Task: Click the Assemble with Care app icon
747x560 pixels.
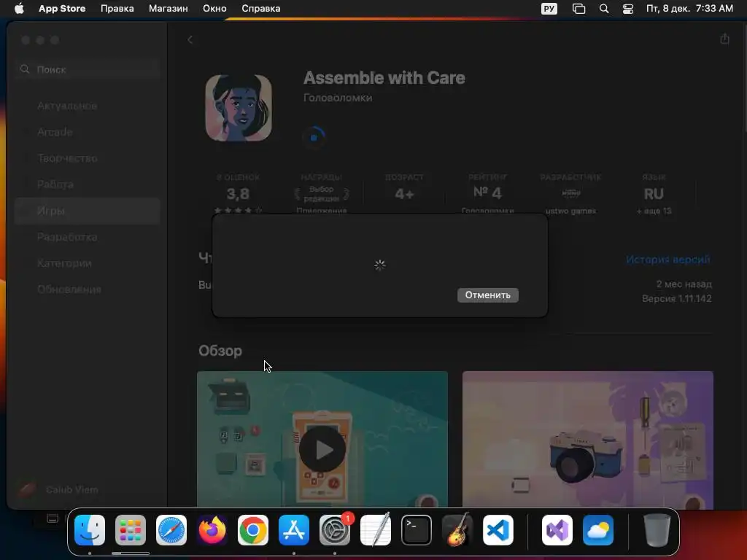Action: pos(239,108)
